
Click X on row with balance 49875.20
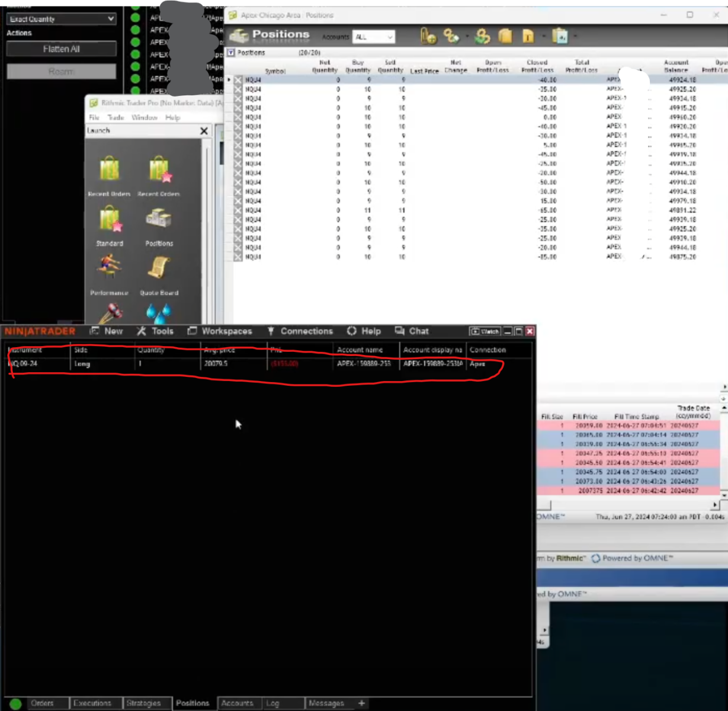pyautogui.click(x=238, y=257)
